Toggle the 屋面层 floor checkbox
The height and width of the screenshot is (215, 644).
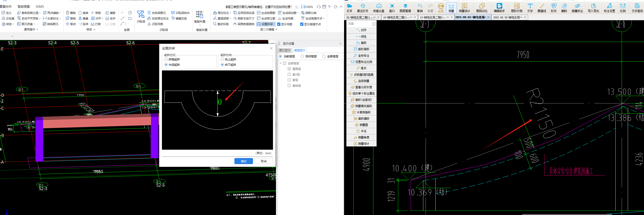click(x=289, y=69)
